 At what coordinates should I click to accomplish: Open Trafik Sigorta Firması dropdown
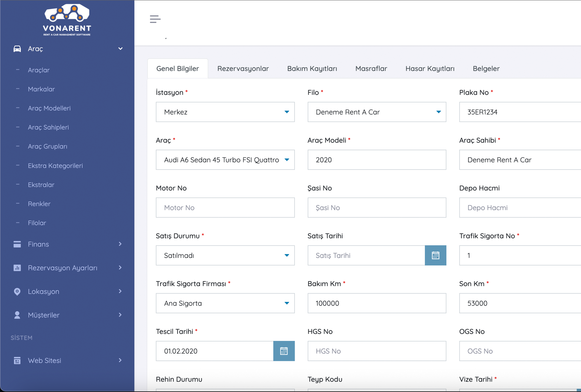coord(225,303)
